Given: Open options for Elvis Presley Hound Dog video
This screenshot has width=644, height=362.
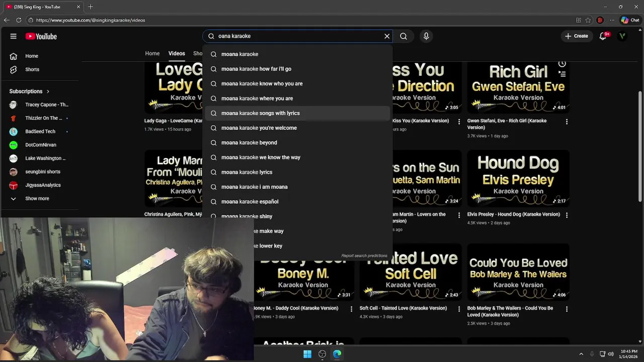Looking at the screenshot, I should 567,215.
